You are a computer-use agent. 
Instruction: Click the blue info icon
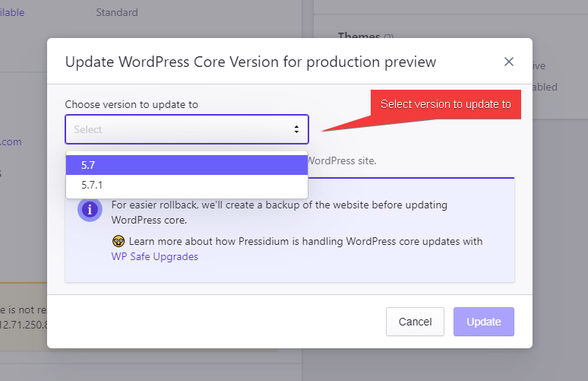[x=90, y=209]
